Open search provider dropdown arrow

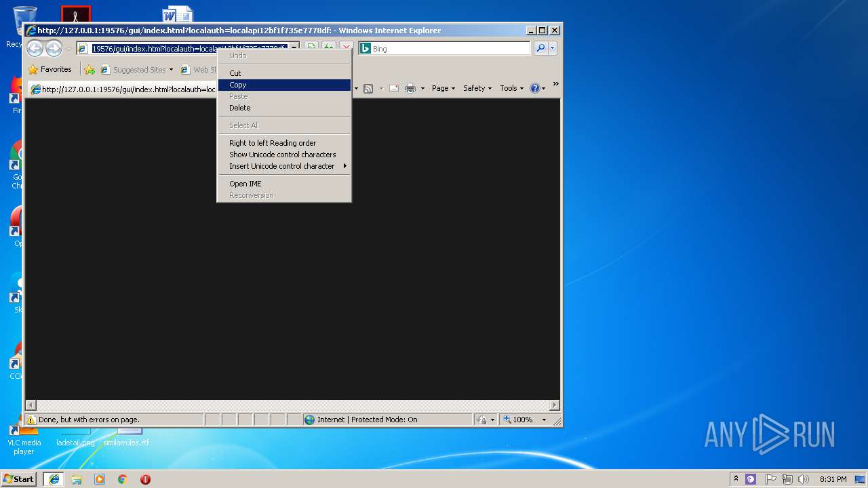(x=553, y=48)
